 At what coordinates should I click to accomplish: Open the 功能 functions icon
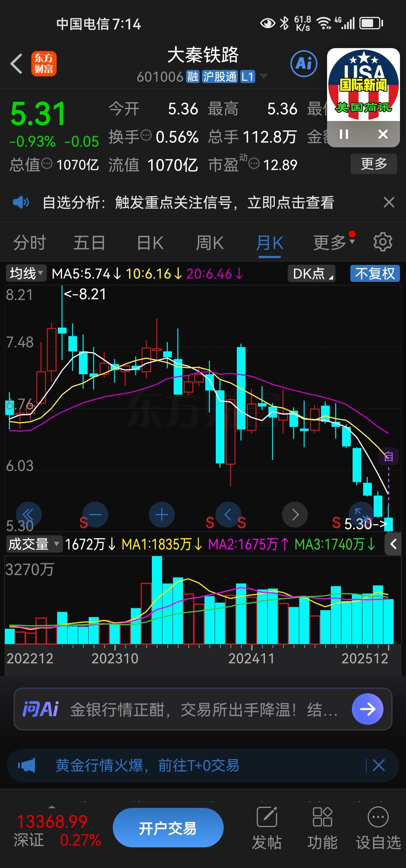click(x=323, y=827)
